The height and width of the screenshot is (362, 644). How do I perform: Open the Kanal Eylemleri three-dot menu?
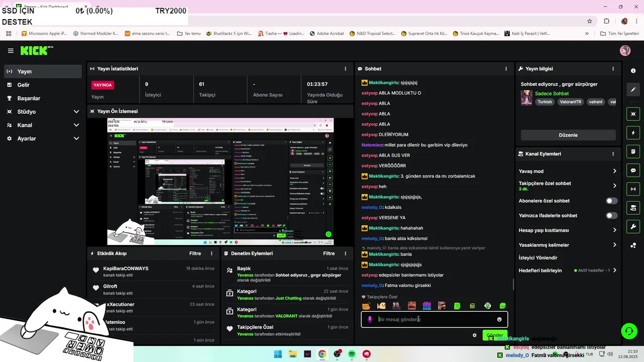click(x=613, y=154)
